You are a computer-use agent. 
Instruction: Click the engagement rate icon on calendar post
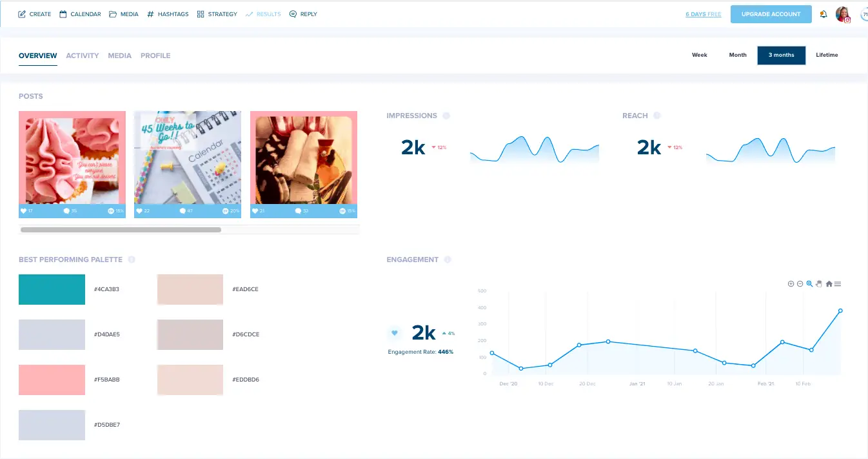pyautogui.click(x=226, y=211)
